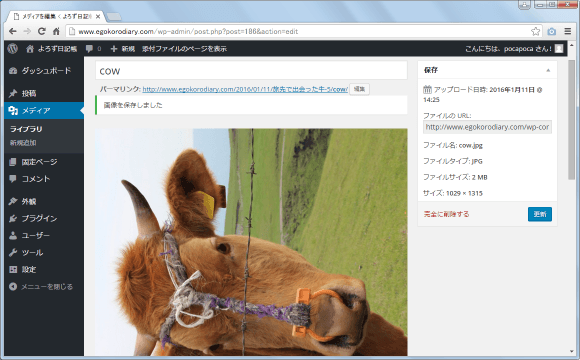The width and height of the screenshot is (580, 360).
Task: Click the plus 新規 icon in admin bar
Action: coord(114,49)
